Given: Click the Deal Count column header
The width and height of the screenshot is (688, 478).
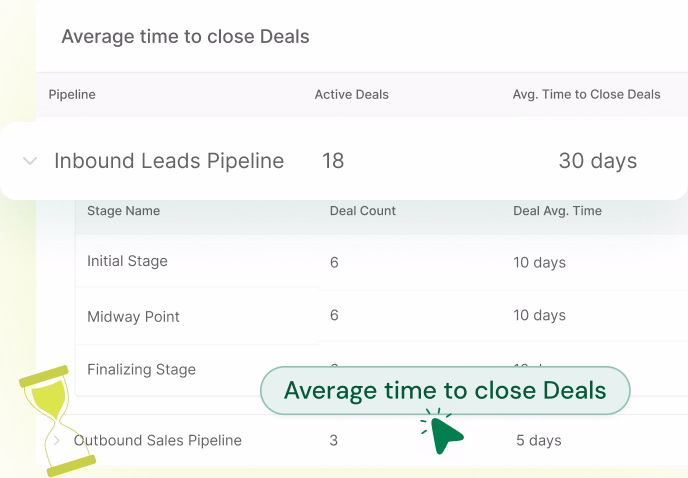Looking at the screenshot, I should pyautogui.click(x=362, y=211).
